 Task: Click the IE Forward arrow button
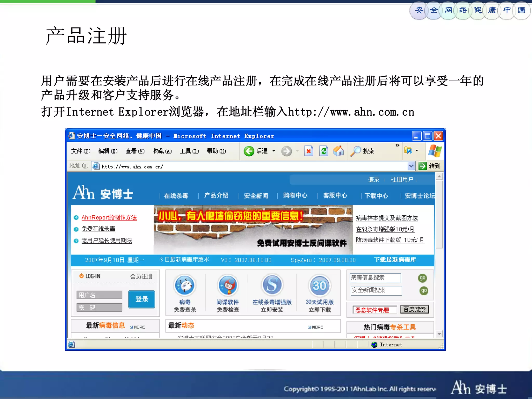pyautogui.click(x=287, y=151)
